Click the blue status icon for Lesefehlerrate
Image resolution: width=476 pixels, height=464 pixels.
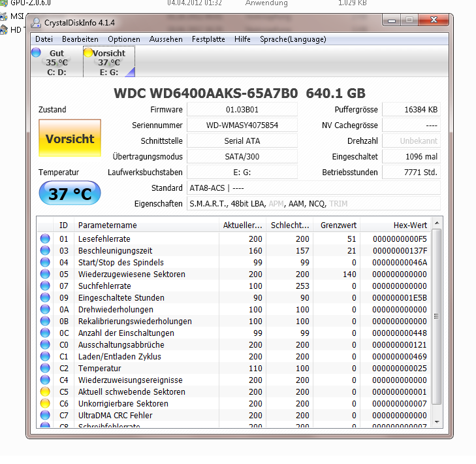(x=45, y=239)
